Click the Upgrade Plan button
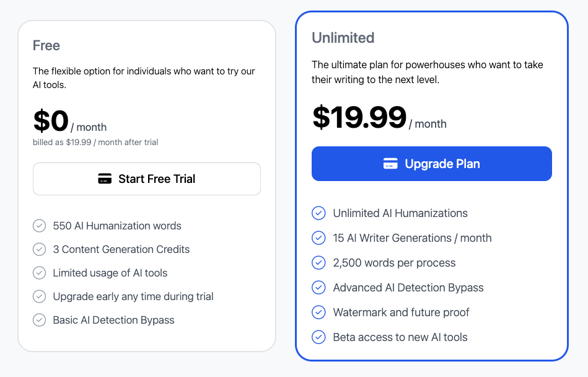Viewport: 588px width, 377px height. (x=431, y=164)
